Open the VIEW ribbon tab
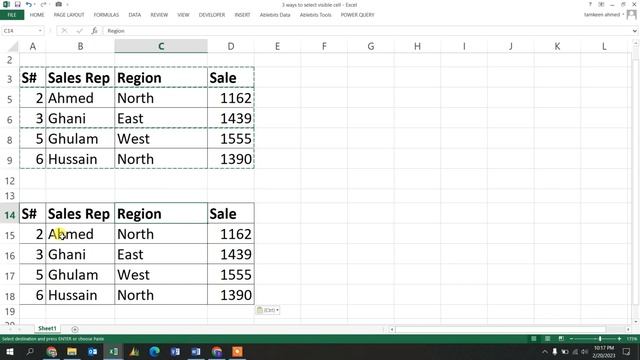 (x=183, y=15)
